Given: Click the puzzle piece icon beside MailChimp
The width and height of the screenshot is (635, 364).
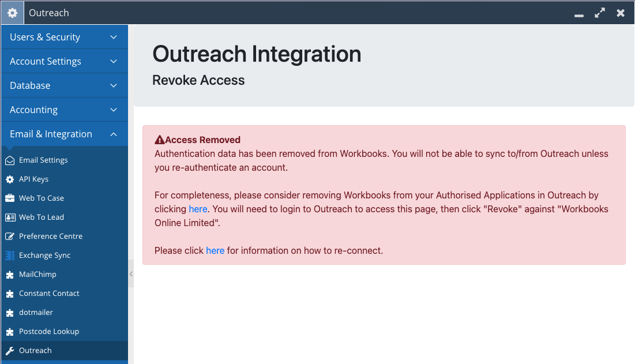Looking at the screenshot, I should (10, 275).
